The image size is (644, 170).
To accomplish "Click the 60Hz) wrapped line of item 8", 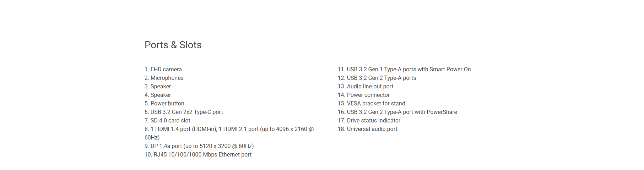I will coord(152,138).
